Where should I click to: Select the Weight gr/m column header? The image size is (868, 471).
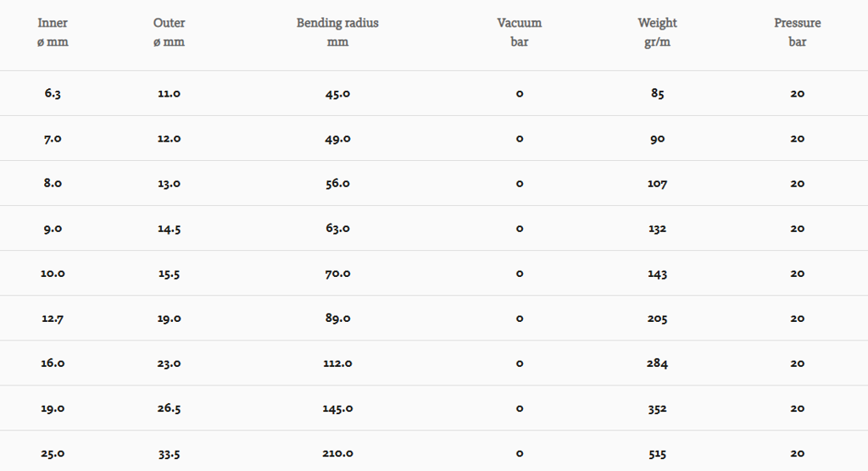pyautogui.click(x=657, y=32)
